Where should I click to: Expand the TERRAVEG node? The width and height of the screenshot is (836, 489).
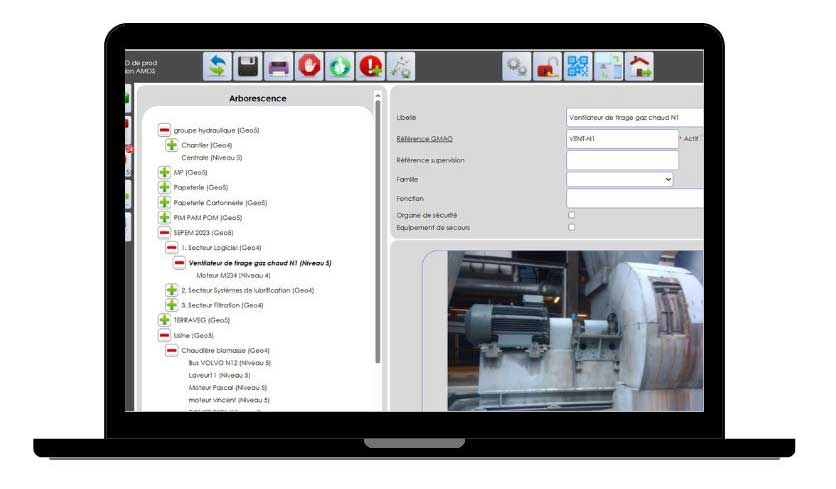pos(164,320)
